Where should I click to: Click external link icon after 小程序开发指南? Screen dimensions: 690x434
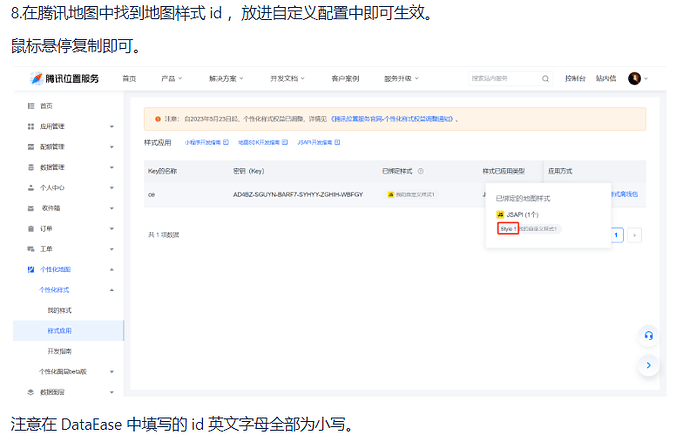click(x=226, y=142)
